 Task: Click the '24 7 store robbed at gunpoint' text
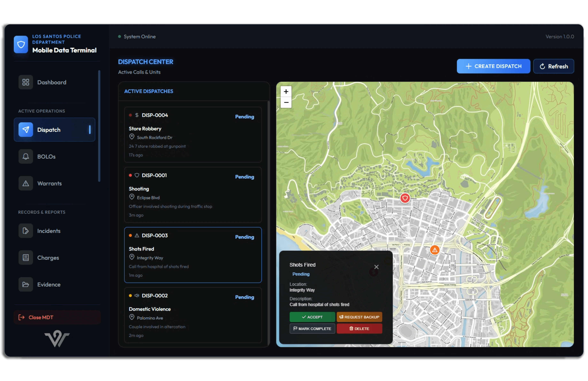(x=157, y=146)
